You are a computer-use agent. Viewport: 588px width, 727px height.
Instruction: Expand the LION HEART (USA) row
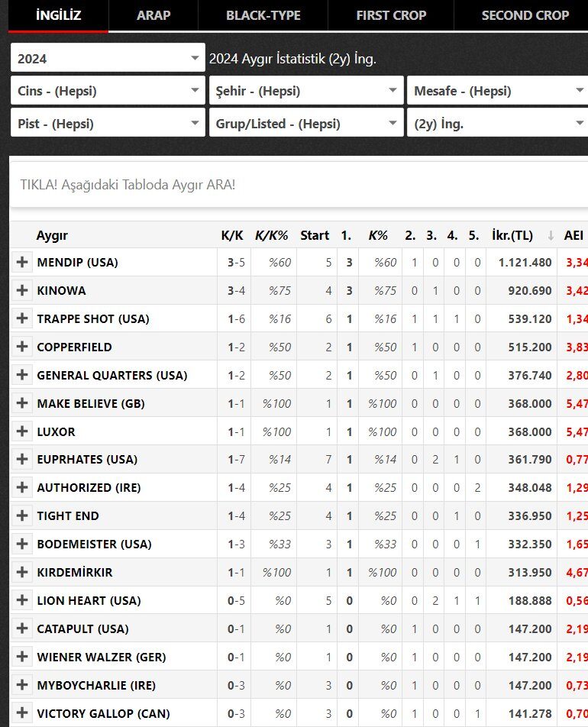point(22,600)
